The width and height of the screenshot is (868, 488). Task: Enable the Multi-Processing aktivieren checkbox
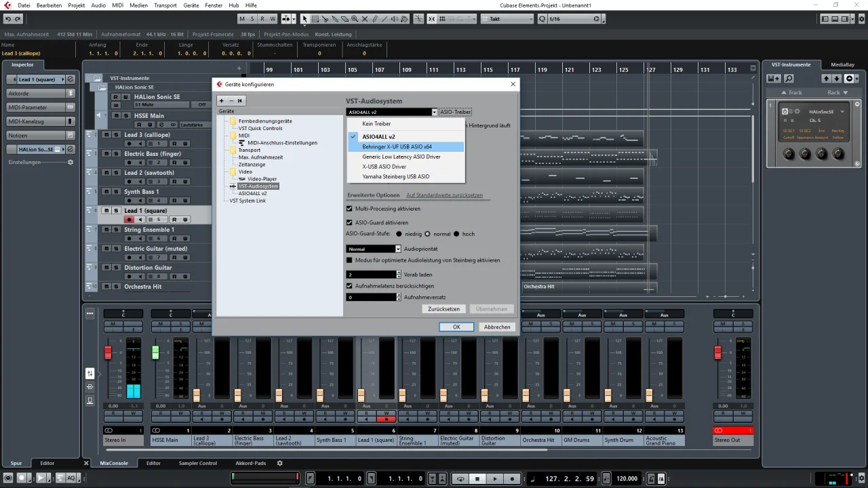pyautogui.click(x=349, y=209)
